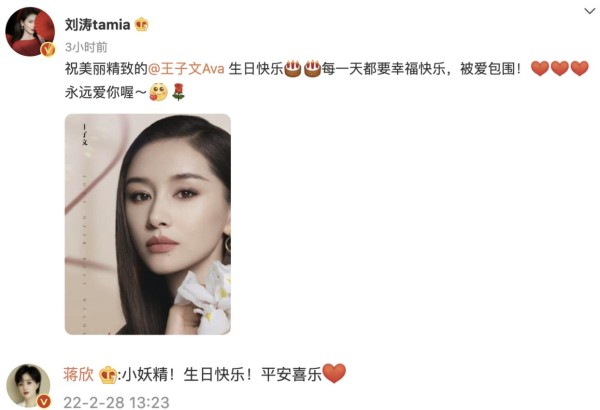Click the rose emoji after 永远爱你喔

click(178, 92)
